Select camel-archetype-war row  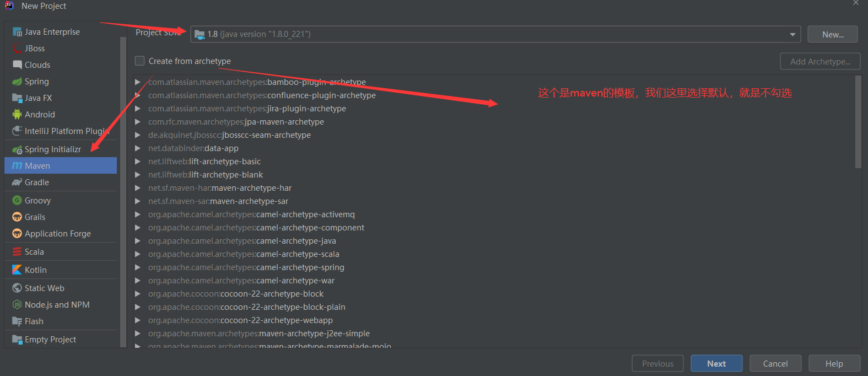[494, 281]
